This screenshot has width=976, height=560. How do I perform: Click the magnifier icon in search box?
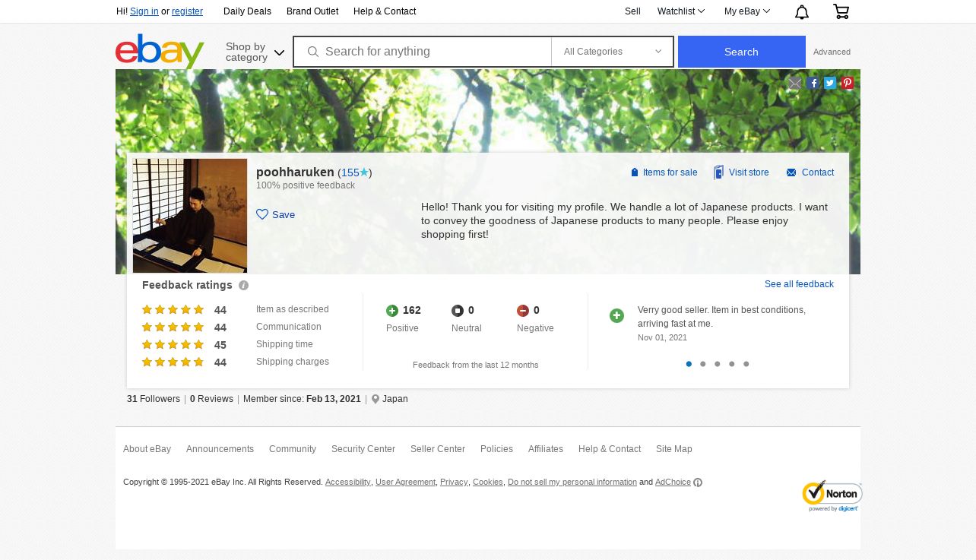(312, 52)
